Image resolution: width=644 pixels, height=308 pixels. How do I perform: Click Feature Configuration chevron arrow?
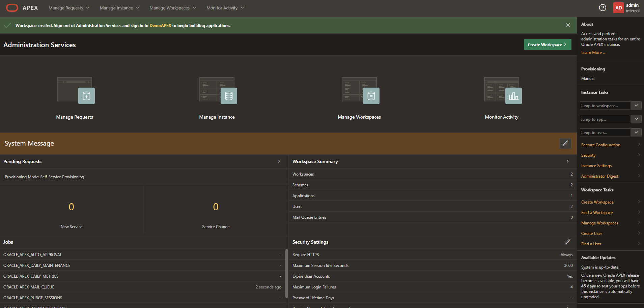pyautogui.click(x=639, y=145)
